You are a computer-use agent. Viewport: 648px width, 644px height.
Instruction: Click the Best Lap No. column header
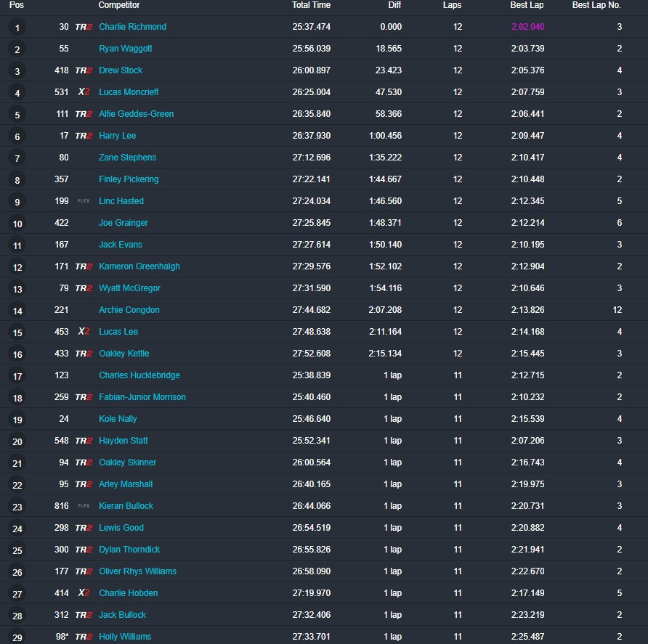tap(596, 5)
